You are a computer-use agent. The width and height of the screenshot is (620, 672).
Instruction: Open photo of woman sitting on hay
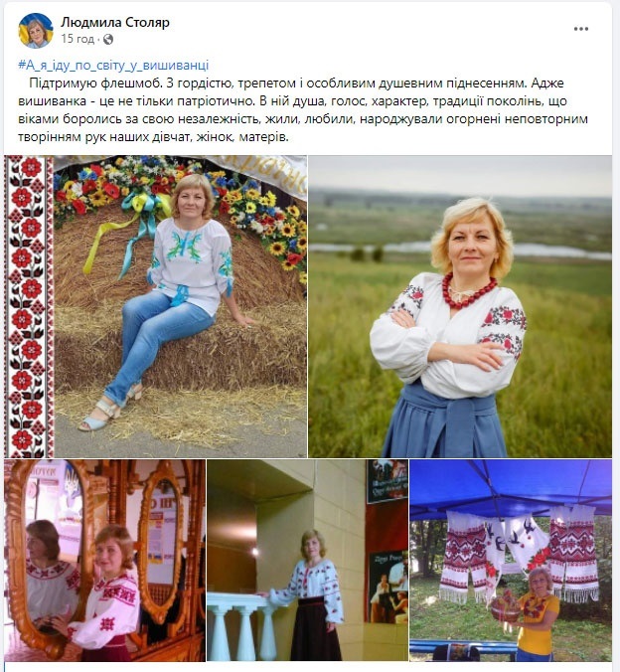pos(156,306)
